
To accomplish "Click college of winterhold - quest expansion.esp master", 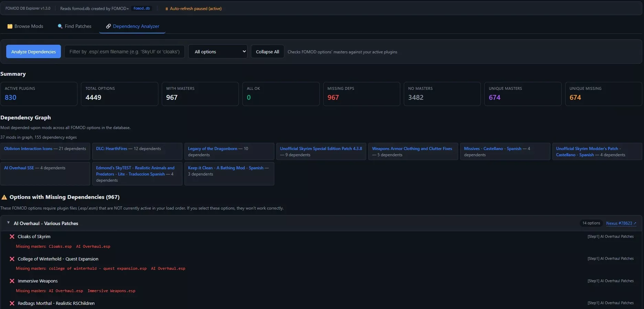I will [x=98, y=269].
